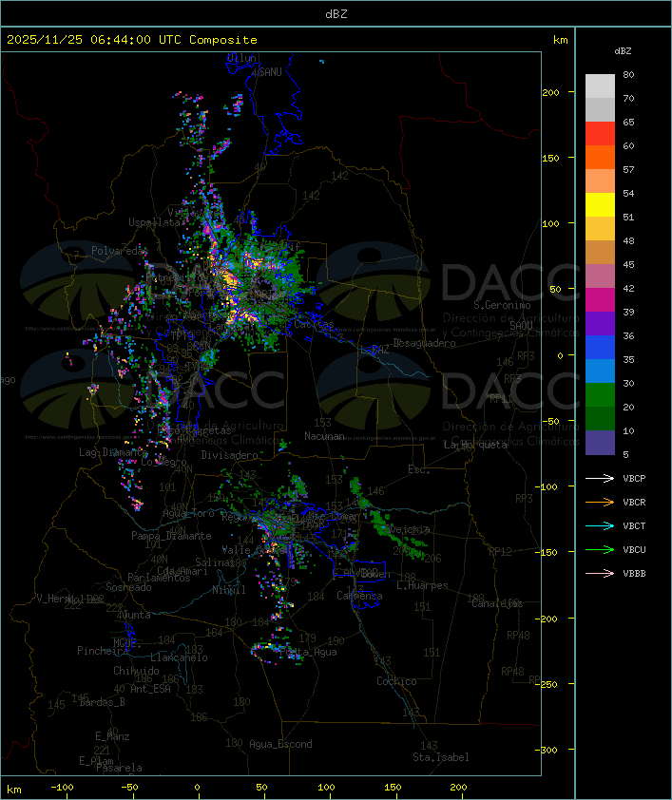This screenshot has height=800, width=672.
Task: Click the Carmensa map label
Action: (359, 596)
